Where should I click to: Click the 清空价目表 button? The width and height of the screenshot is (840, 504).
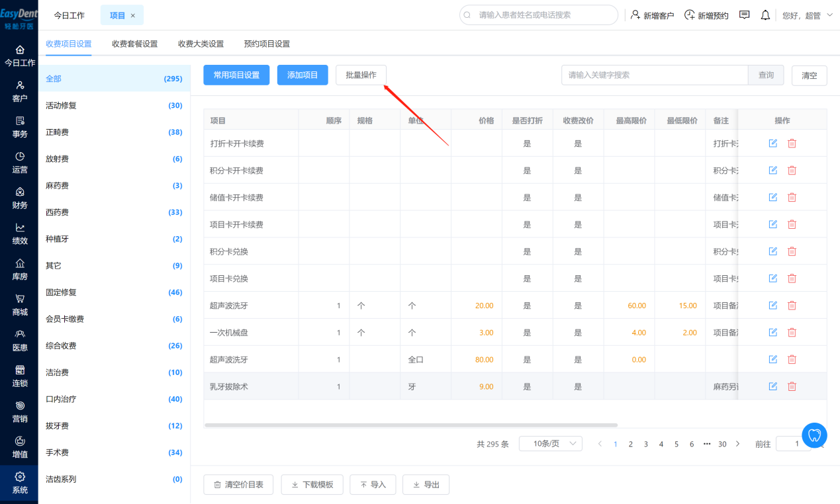238,485
